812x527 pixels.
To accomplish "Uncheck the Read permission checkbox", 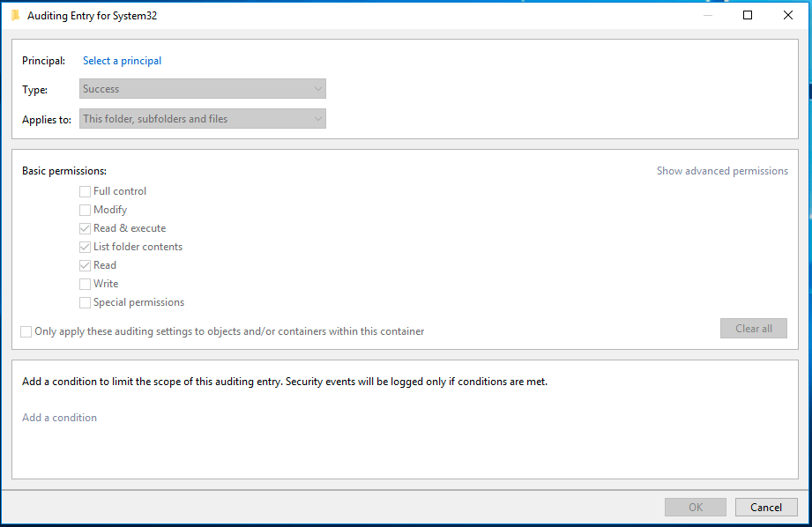I will (x=85, y=265).
